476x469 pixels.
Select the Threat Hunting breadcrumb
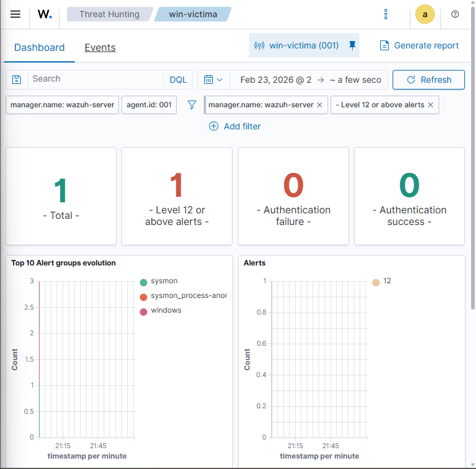(x=109, y=14)
